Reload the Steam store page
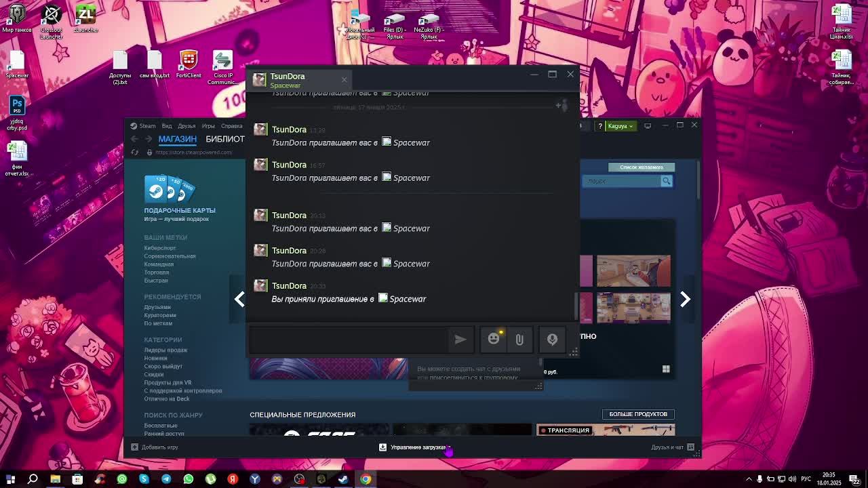Viewport: 868px width, 488px height. click(x=135, y=152)
